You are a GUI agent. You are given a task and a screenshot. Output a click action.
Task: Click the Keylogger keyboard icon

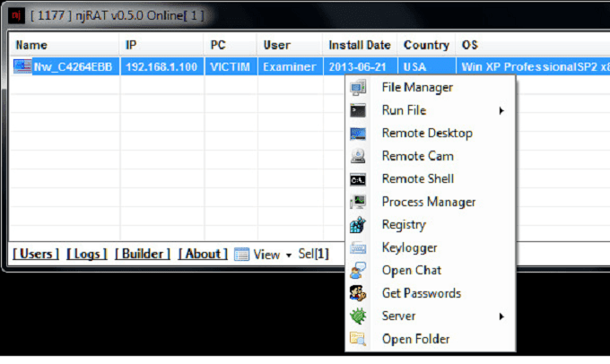(x=358, y=247)
